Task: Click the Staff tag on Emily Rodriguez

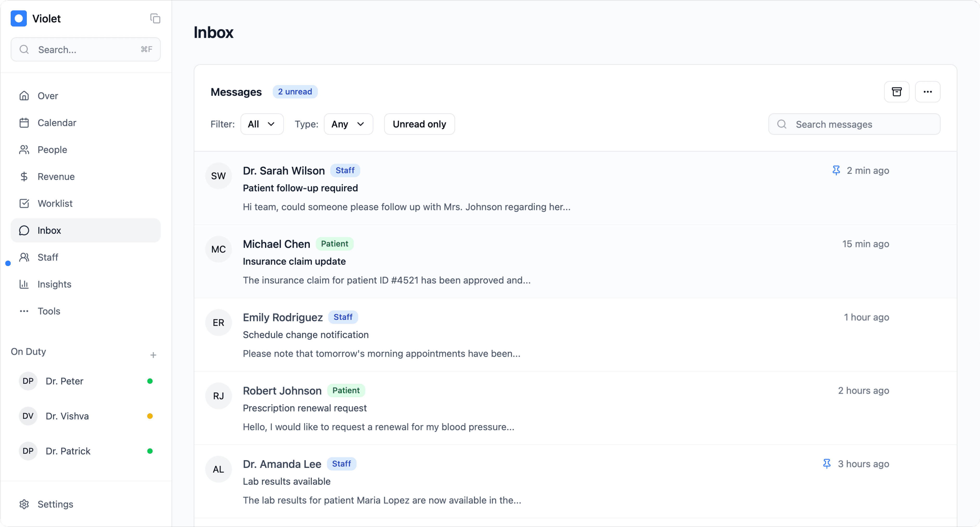Action: click(x=343, y=317)
